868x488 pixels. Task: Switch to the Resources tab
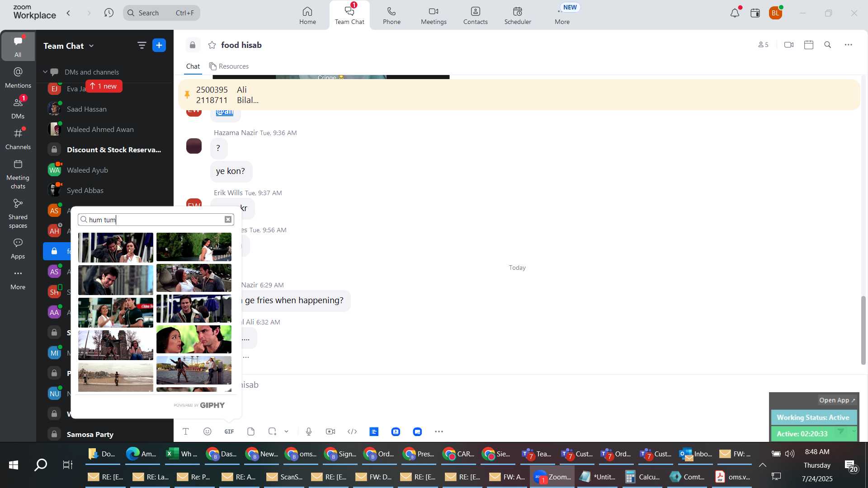coord(229,66)
